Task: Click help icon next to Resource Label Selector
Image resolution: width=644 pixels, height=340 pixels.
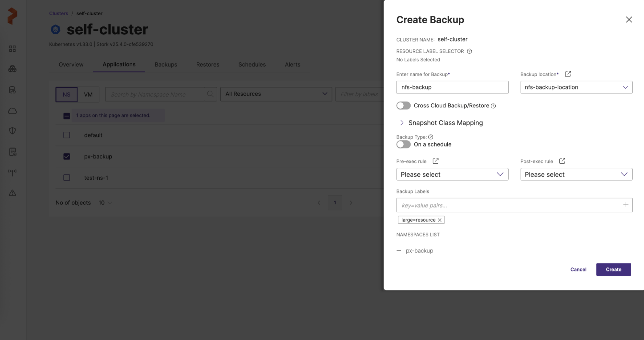Action: (x=469, y=51)
